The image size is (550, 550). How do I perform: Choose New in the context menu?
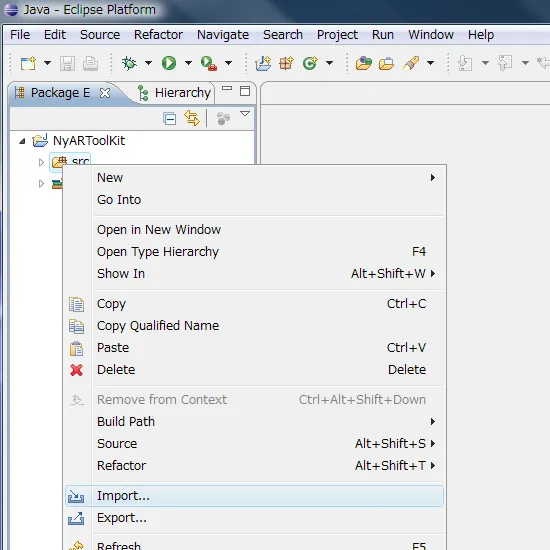tap(254, 178)
